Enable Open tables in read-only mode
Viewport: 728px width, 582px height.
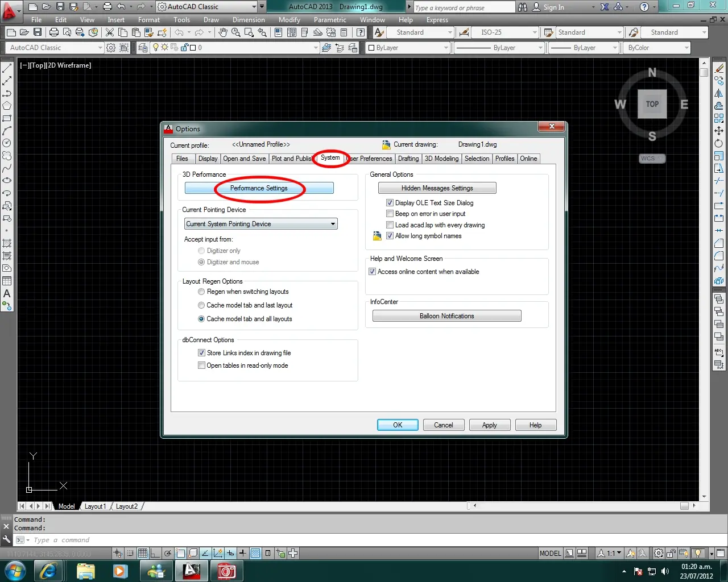pos(201,365)
